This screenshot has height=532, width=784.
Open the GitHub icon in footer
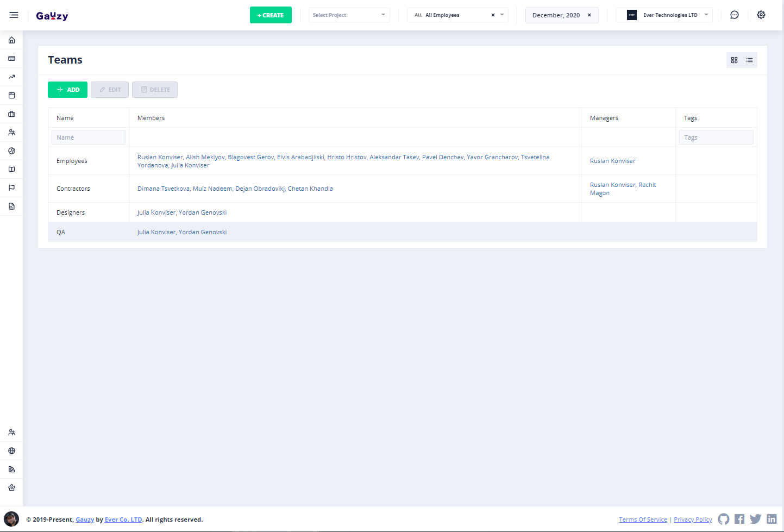(x=723, y=519)
